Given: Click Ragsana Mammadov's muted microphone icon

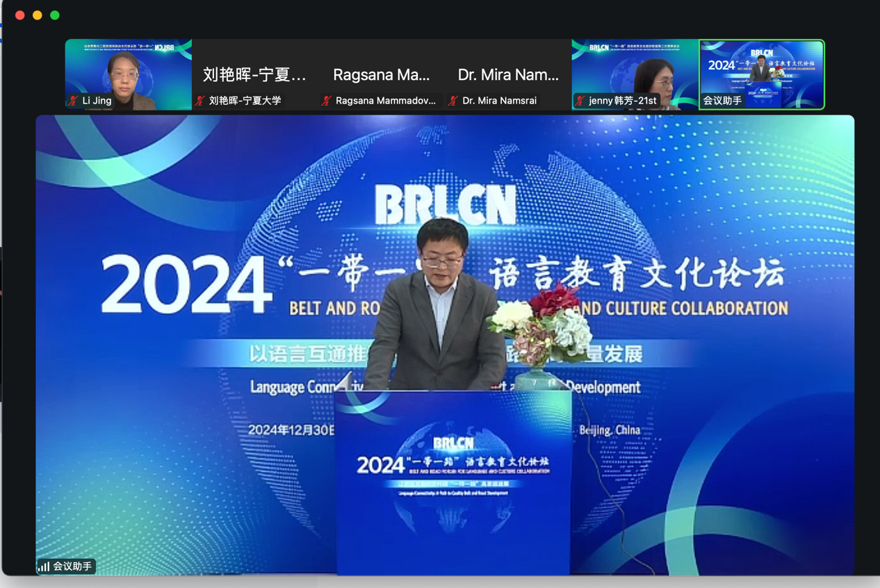Looking at the screenshot, I should (327, 101).
